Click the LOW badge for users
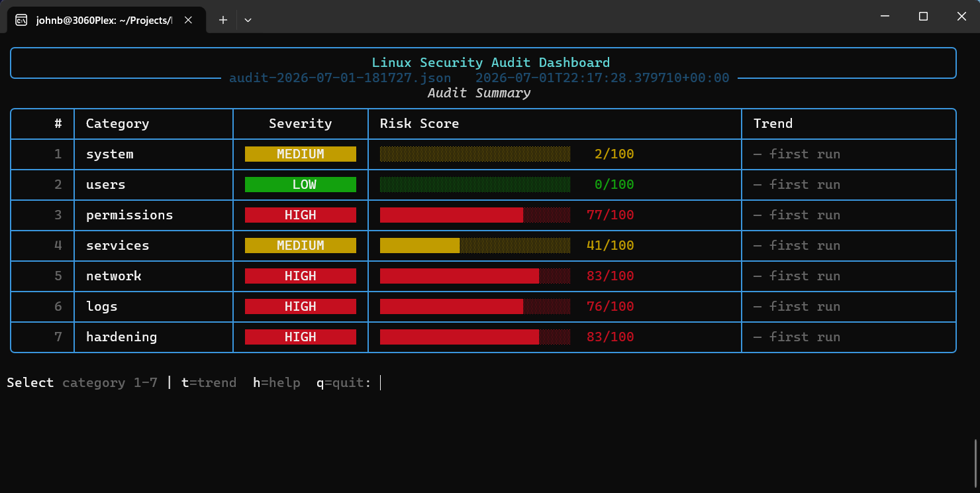Viewport: 980px width, 493px height. point(301,185)
